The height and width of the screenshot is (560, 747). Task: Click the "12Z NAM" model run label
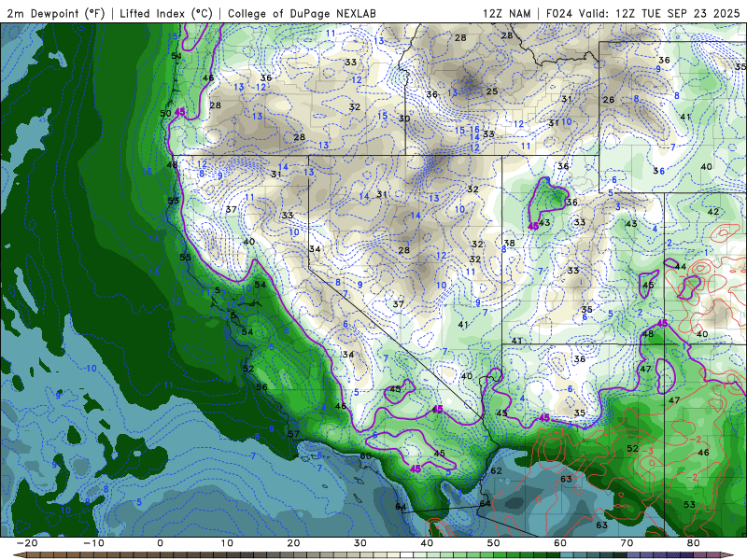(x=506, y=13)
